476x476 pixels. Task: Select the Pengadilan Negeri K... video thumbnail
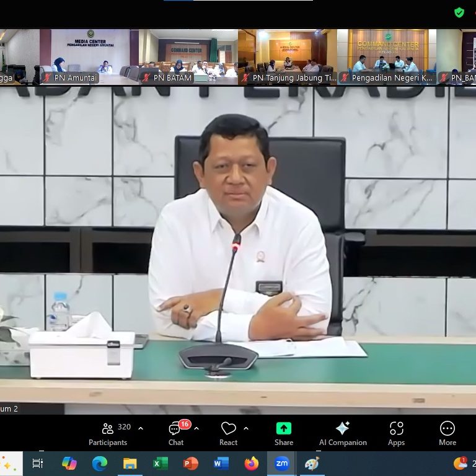click(387, 56)
